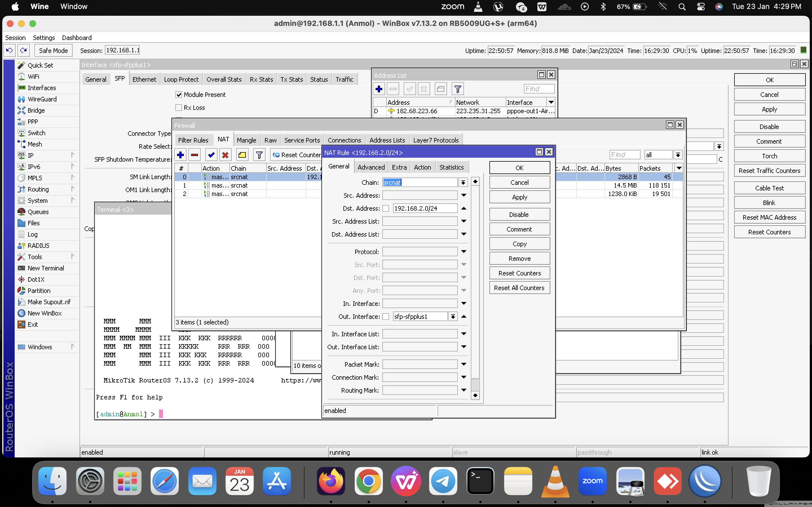Click the blue plus Add icon in the Firewall NAT toolbar
The width and height of the screenshot is (812, 507).
click(180, 155)
